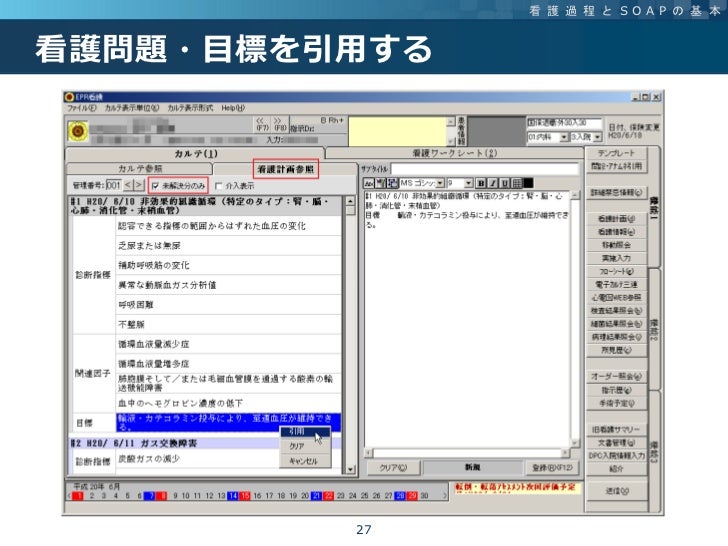
Task: Click the Underline formatting button
Action: pyautogui.click(x=505, y=183)
